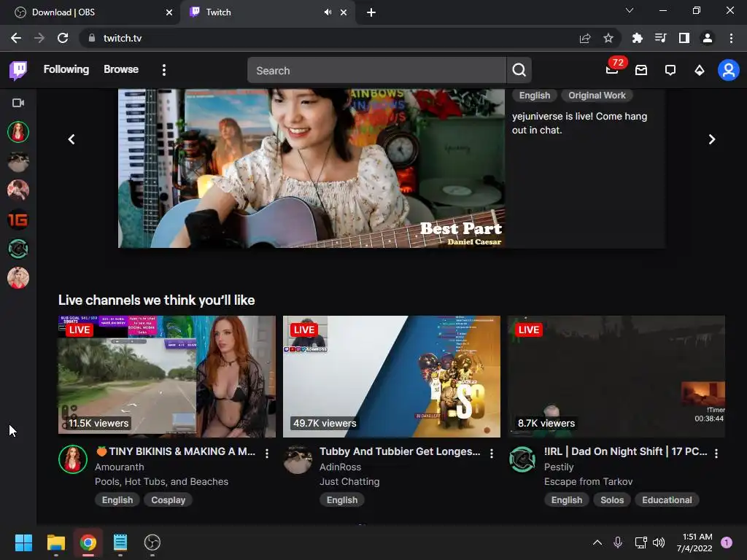Reload the twitch.tv page
Screen dimensions: 747x560
coord(63,38)
